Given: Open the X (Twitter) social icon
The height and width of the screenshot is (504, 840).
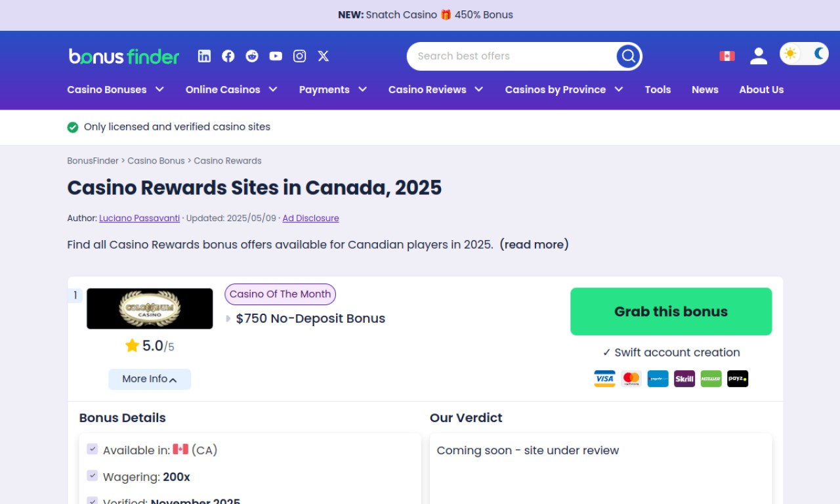Looking at the screenshot, I should 324,56.
